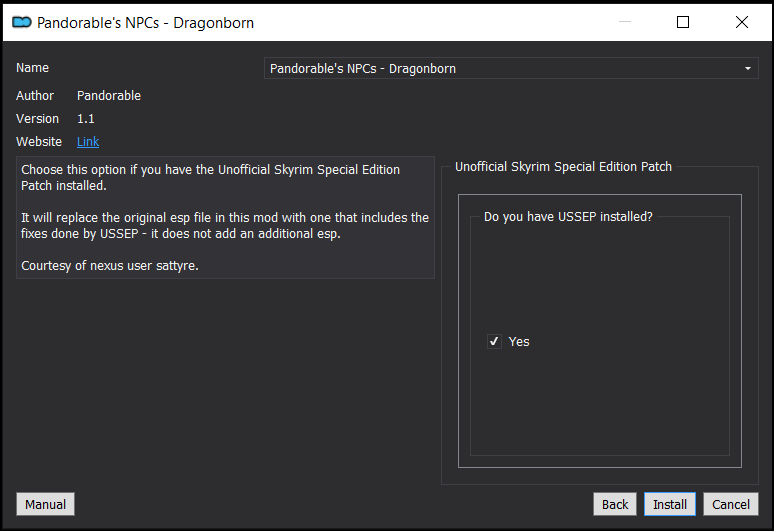This screenshot has height=531, width=774.
Task: Open the Name dropdown arrow
Action: [747, 69]
